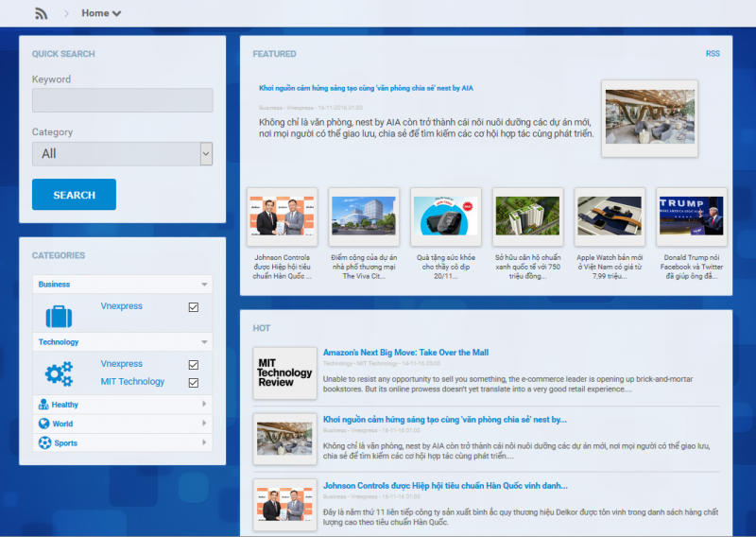Screen dimensions: 756x537
Task: Click the Technology category header label
Action: point(59,342)
